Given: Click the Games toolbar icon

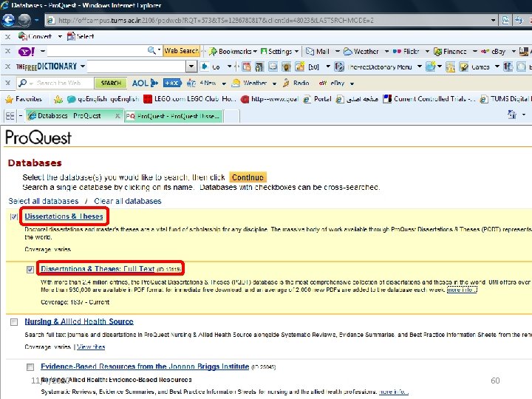Looking at the screenshot, I should click(x=464, y=66).
